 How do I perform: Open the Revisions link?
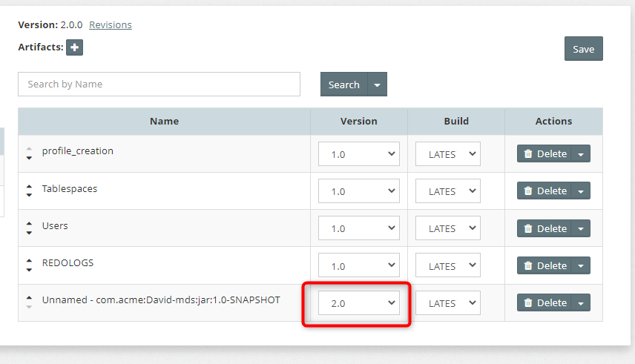[x=111, y=24]
